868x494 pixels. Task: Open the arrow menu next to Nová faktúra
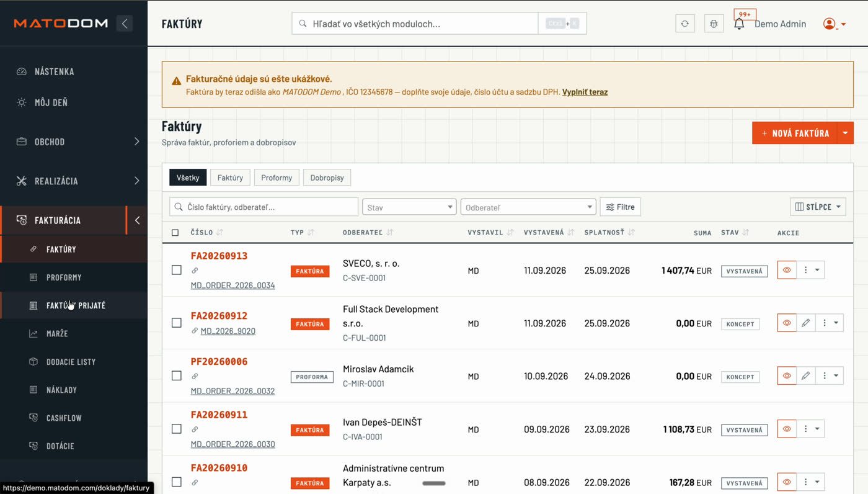coord(846,133)
